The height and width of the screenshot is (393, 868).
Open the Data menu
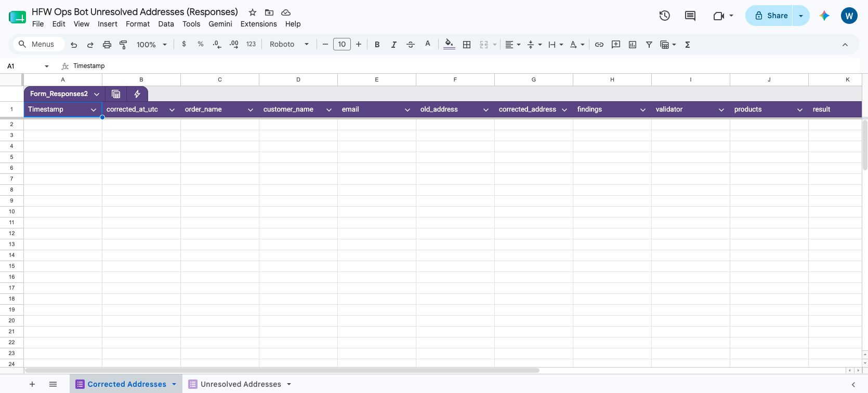point(166,24)
